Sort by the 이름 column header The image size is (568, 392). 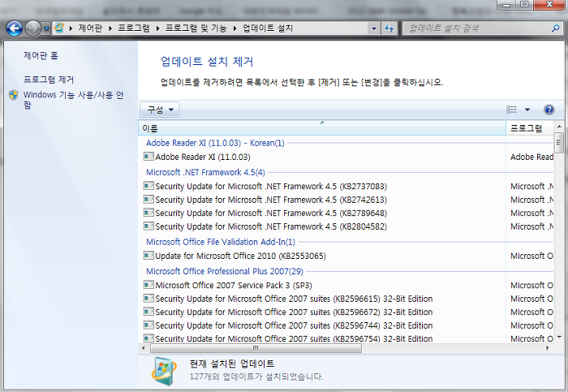click(322, 128)
